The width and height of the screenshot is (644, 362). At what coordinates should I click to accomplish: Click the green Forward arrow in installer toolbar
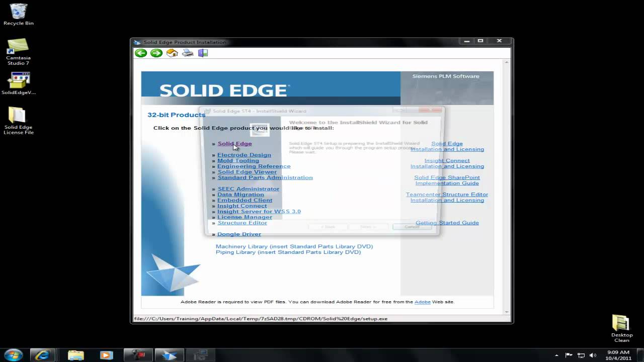tap(156, 53)
